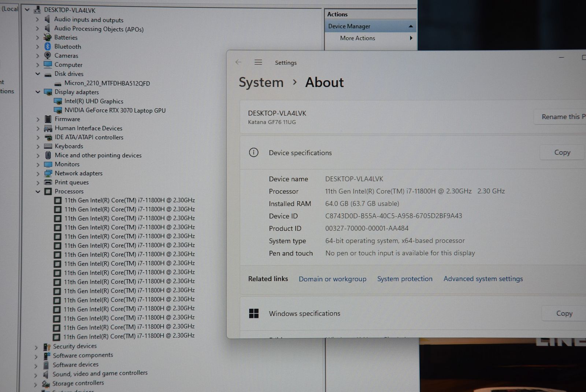Click the Security devices category icon
Image resolution: width=586 pixels, height=392 pixels.
click(47, 347)
